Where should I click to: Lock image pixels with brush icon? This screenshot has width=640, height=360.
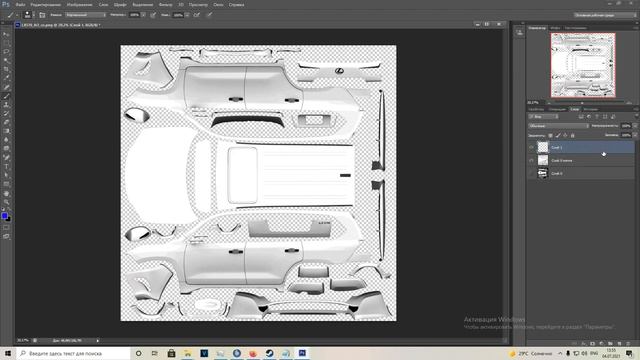pyautogui.click(x=558, y=135)
